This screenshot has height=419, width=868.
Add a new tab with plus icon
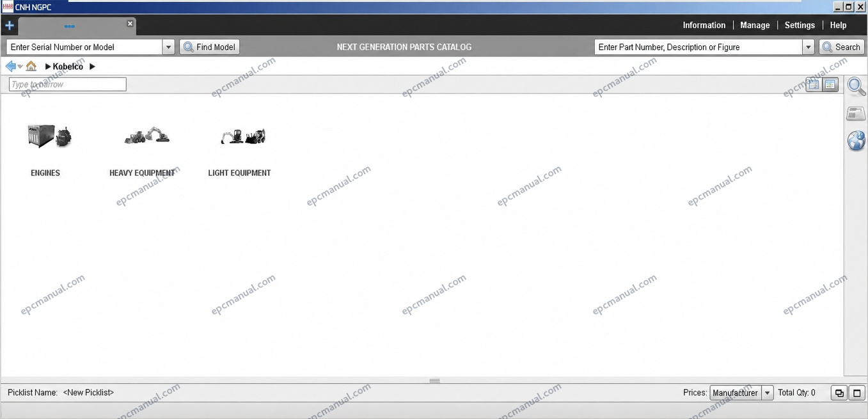(9, 26)
